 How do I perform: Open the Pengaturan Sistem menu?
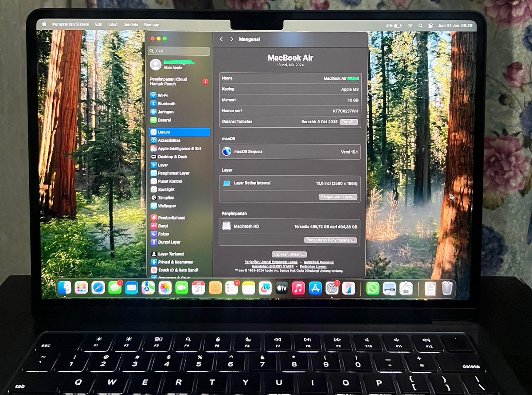70,24
